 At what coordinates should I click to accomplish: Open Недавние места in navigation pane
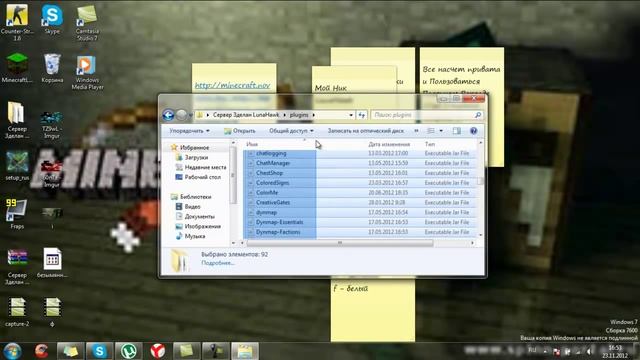click(205, 167)
